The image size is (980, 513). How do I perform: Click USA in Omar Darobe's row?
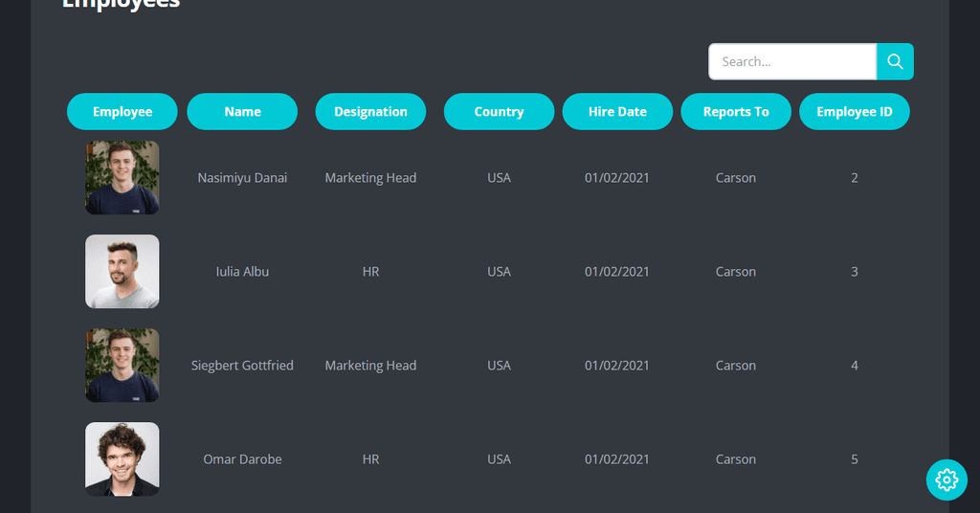pos(499,459)
